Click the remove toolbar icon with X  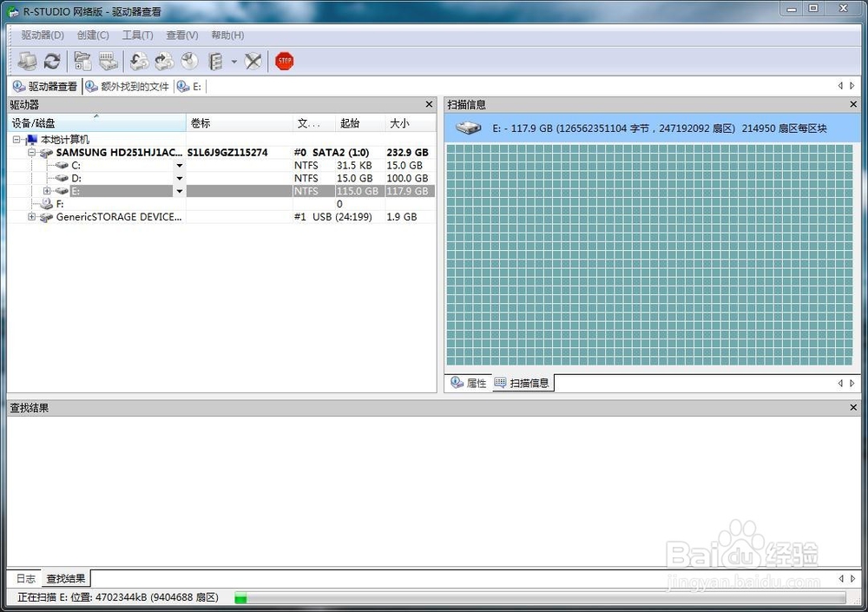[253, 61]
